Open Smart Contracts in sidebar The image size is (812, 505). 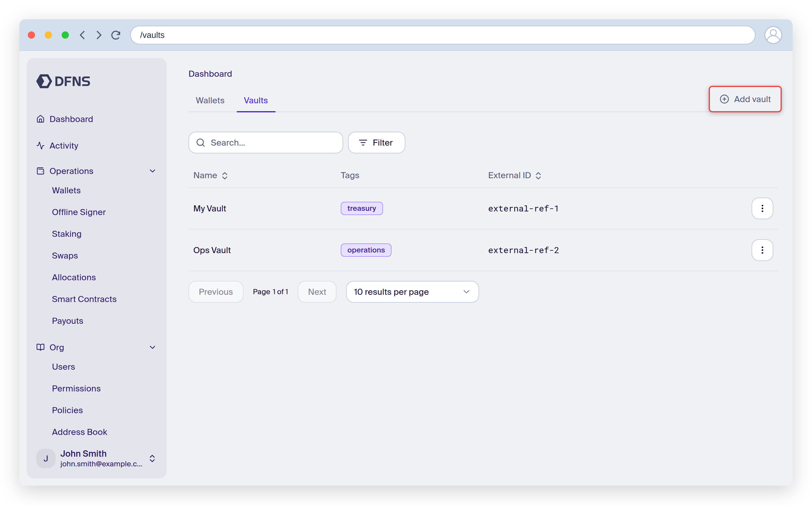(x=84, y=299)
